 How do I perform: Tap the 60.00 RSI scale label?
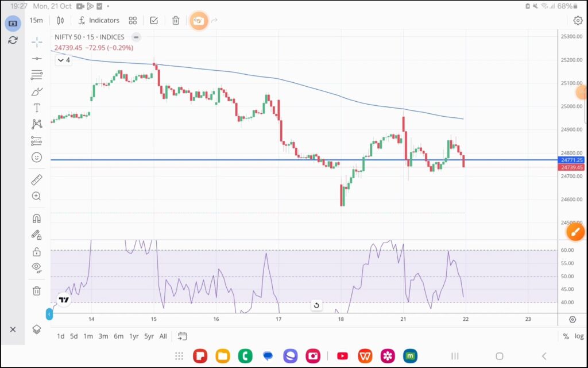(567, 250)
